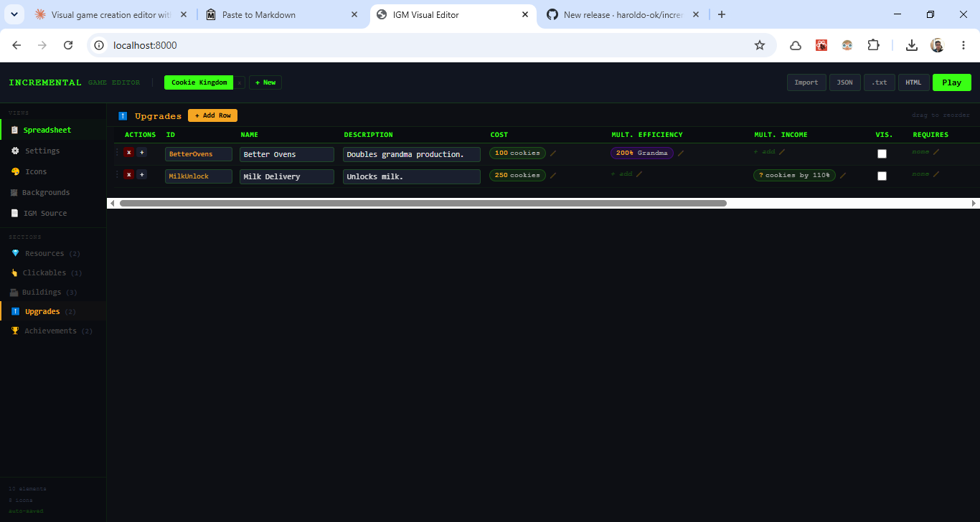Image resolution: width=980 pixels, height=522 pixels.
Task: Click the BetterOvens ID field
Action: (x=199, y=154)
